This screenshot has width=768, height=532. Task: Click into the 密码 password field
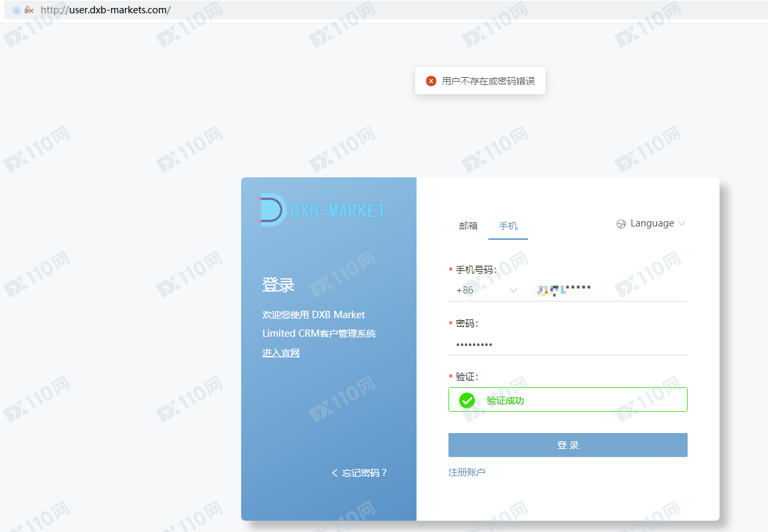[567, 345]
